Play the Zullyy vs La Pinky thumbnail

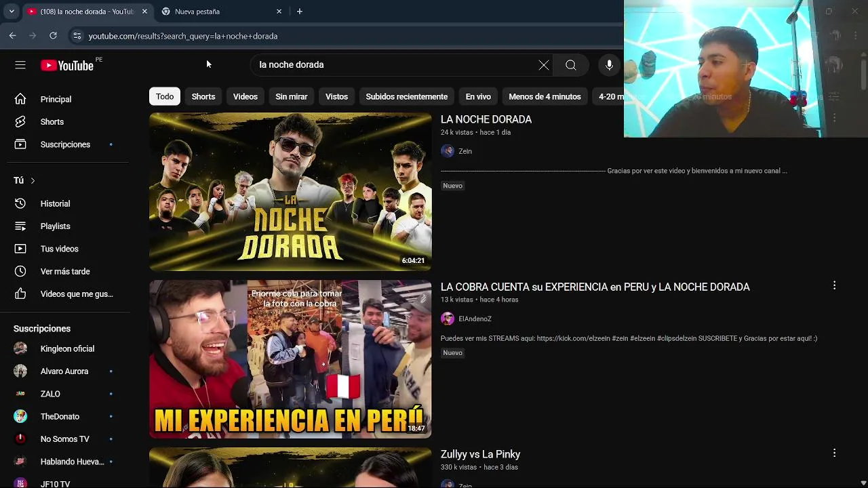(290, 468)
